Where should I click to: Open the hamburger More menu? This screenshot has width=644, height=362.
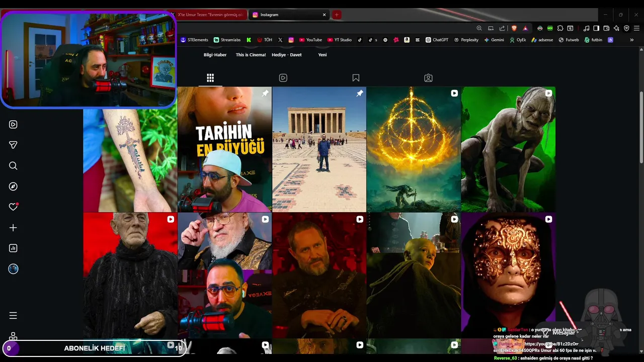(x=13, y=316)
